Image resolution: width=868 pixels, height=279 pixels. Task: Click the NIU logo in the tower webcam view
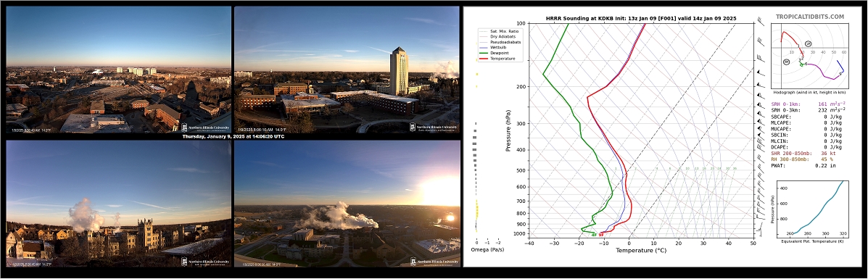tap(434, 127)
